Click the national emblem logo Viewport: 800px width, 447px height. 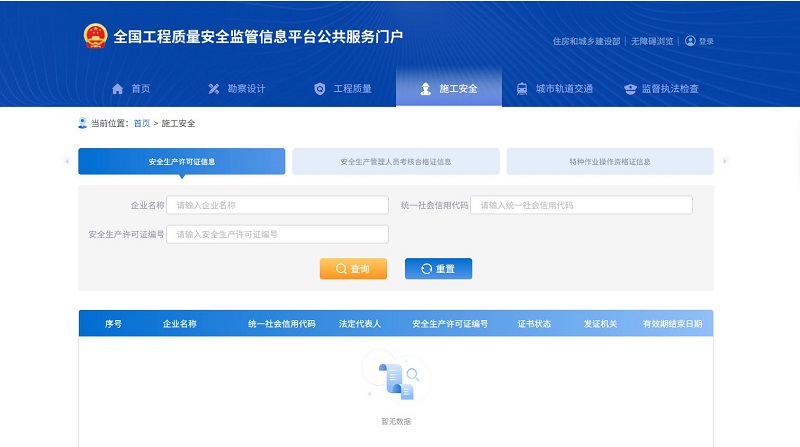tap(95, 36)
